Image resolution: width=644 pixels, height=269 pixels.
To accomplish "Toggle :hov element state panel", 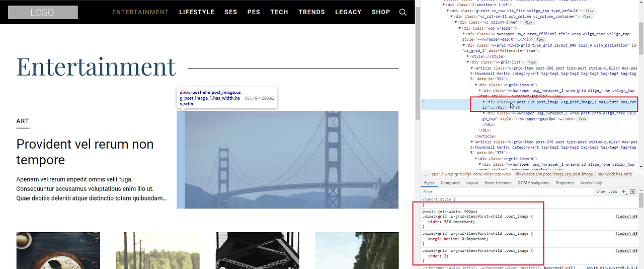I will coord(600,191).
